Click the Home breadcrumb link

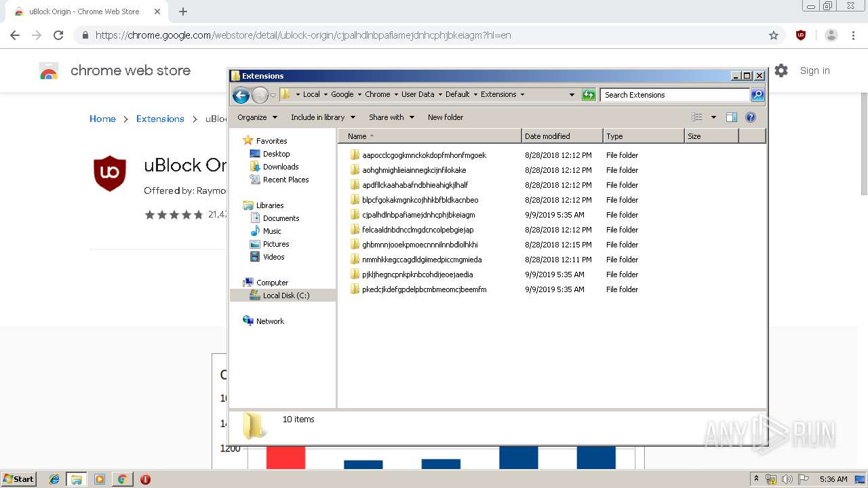point(102,119)
